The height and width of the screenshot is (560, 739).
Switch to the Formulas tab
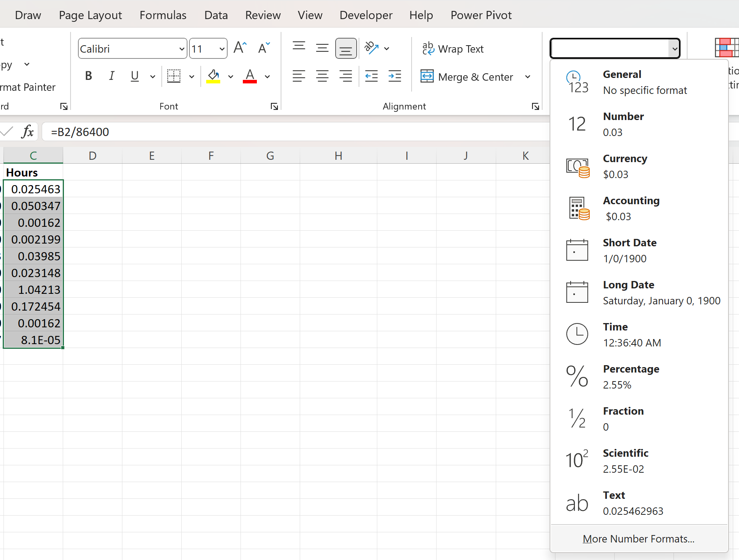click(x=163, y=15)
